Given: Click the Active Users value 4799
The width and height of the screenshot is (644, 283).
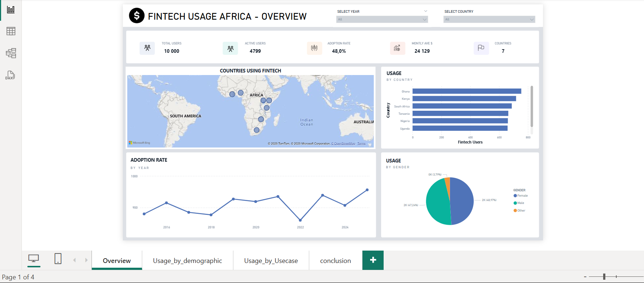Looking at the screenshot, I should 255,51.
